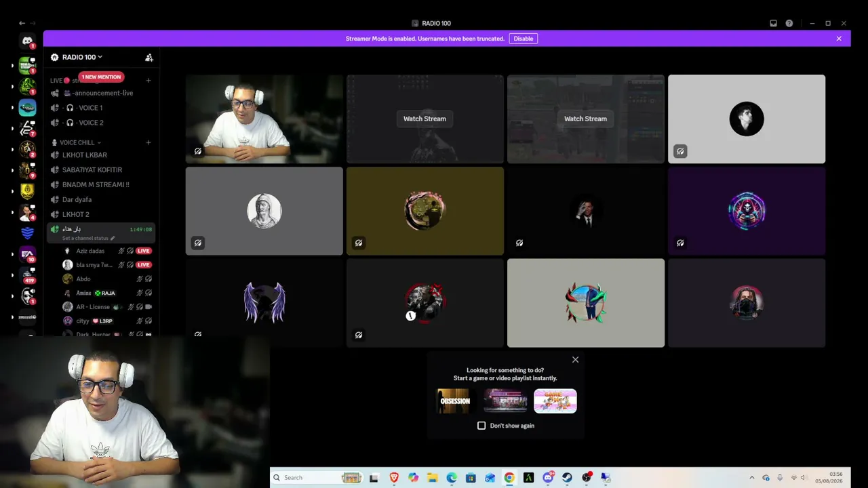
Task: Select user bla smya 7w... in list
Action: tap(107, 265)
